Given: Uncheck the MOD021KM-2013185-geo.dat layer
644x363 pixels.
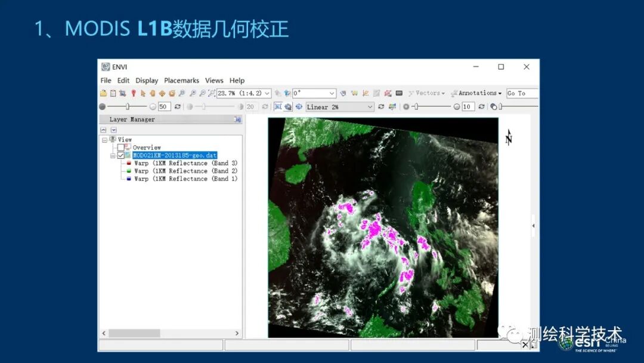Looking at the screenshot, I should click(120, 155).
